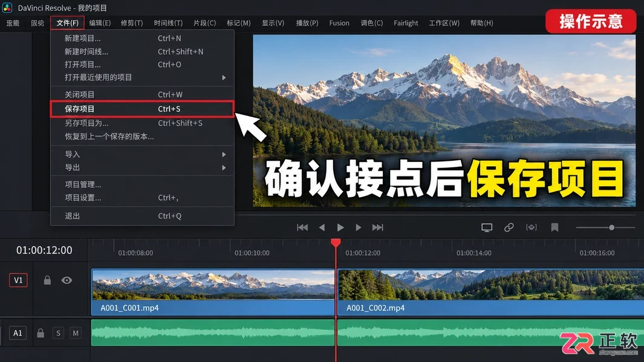Select the A001_C001.mp4 video clip
644x362 pixels.
click(213, 293)
